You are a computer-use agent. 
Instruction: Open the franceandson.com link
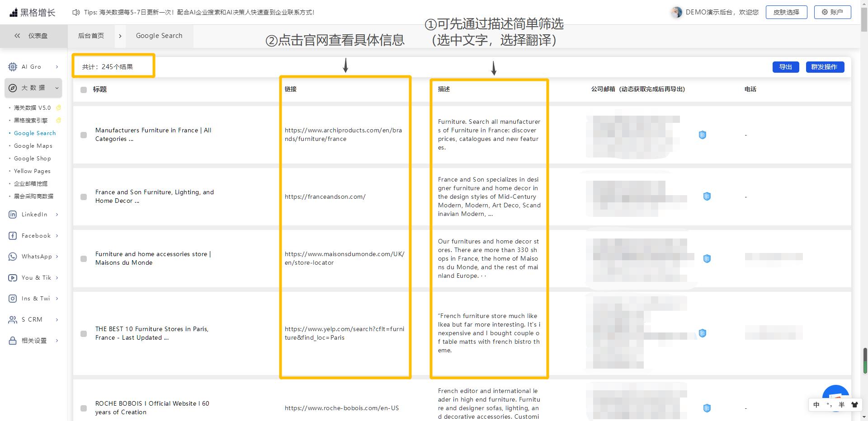point(325,197)
